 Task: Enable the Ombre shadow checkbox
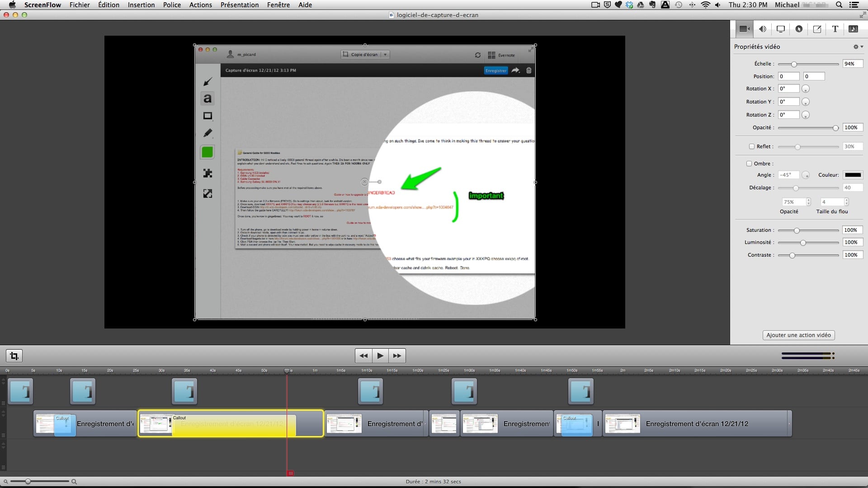click(x=749, y=164)
